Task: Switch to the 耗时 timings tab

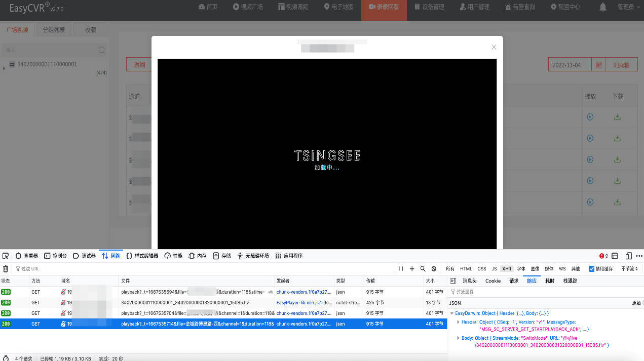Action: pyautogui.click(x=550, y=280)
